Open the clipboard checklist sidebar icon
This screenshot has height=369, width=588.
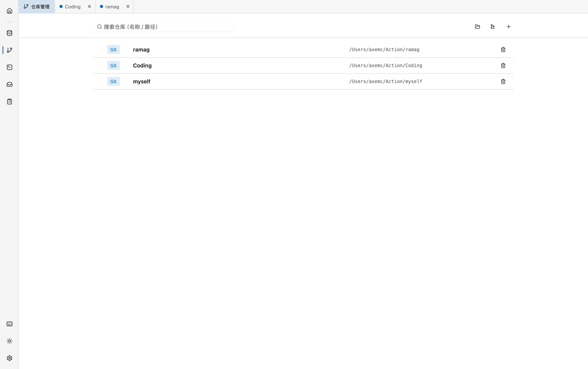[10, 101]
